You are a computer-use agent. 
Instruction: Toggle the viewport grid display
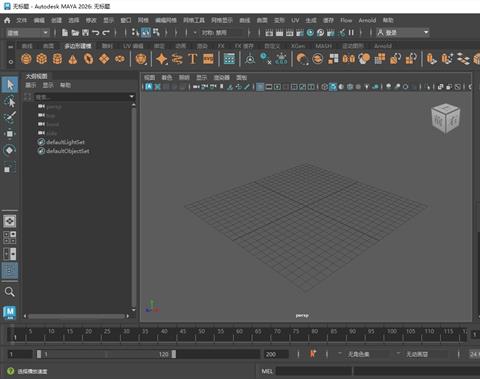pyautogui.click(x=260, y=87)
